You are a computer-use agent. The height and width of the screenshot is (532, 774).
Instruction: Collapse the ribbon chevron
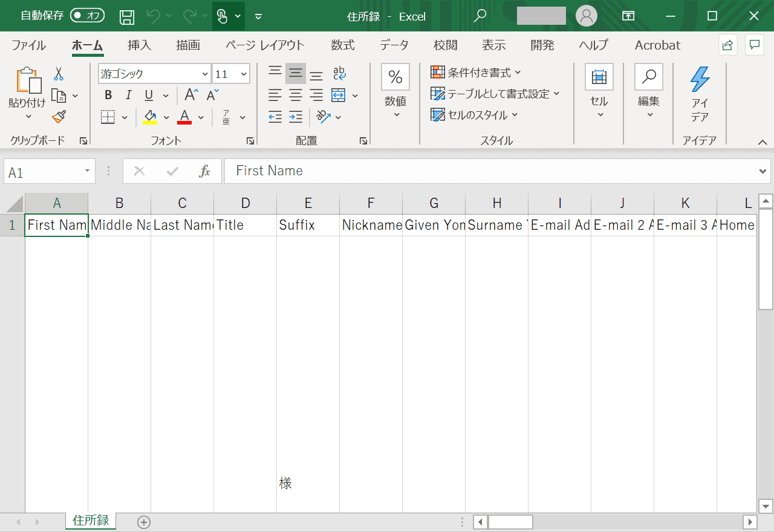(763, 141)
